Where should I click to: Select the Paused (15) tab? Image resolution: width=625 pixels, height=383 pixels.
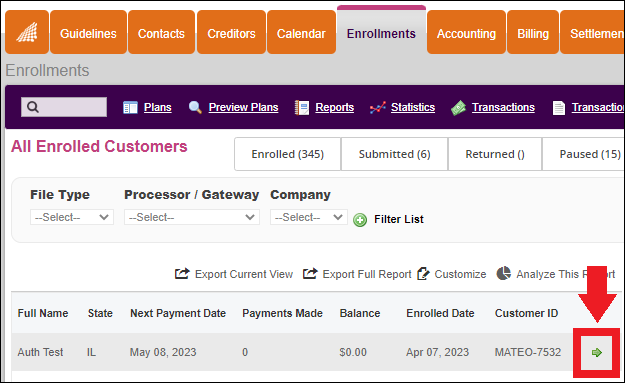click(584, 154)
